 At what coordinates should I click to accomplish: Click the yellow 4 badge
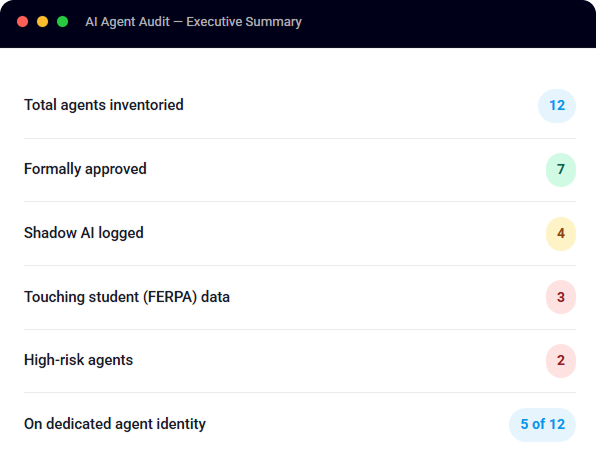coord(561,233)
